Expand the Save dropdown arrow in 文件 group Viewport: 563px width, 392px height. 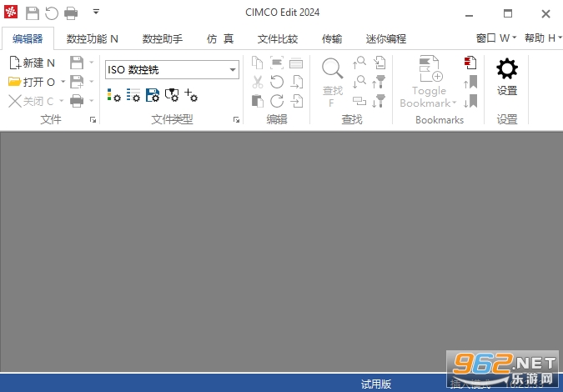[x=91, y=63]
